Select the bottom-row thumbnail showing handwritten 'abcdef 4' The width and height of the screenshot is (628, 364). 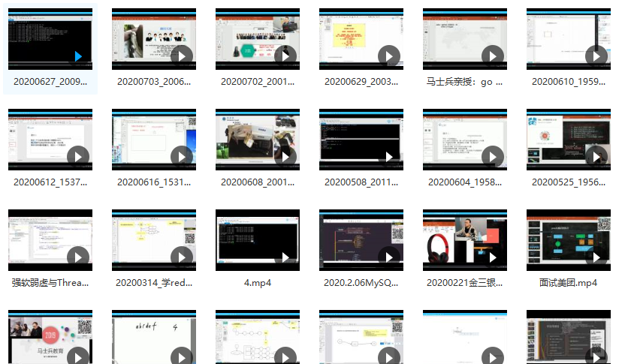coord(153,336)
